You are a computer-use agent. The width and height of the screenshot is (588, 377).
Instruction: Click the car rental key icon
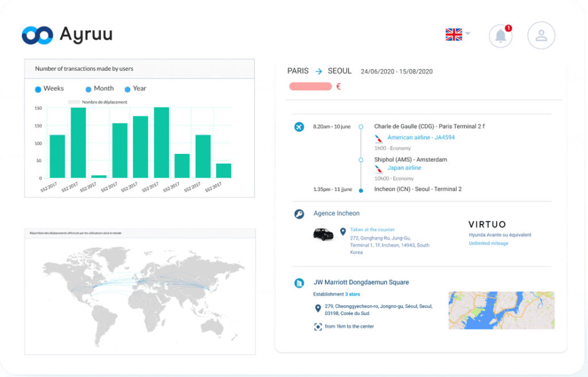pos(299,214)
